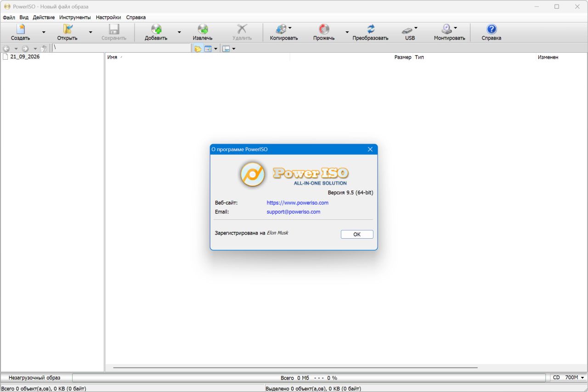Viewport: 588px width, 392px height.
Task: Click the PowerISO app icon in title bar
Action: coord(7,6)
